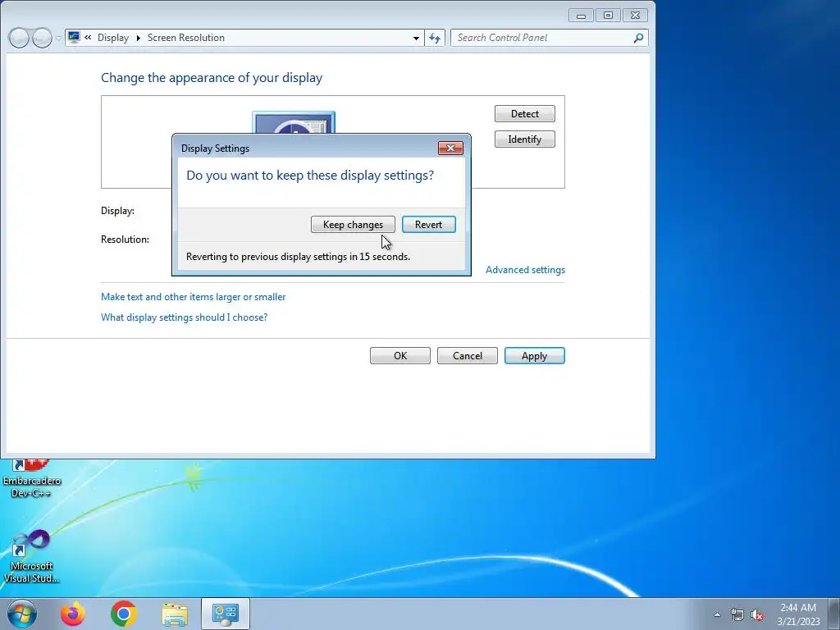This screenshot has height=630, width=840.
Task: Click Cancel in Screen Resolution window
Action: click(x=467, y=356)
